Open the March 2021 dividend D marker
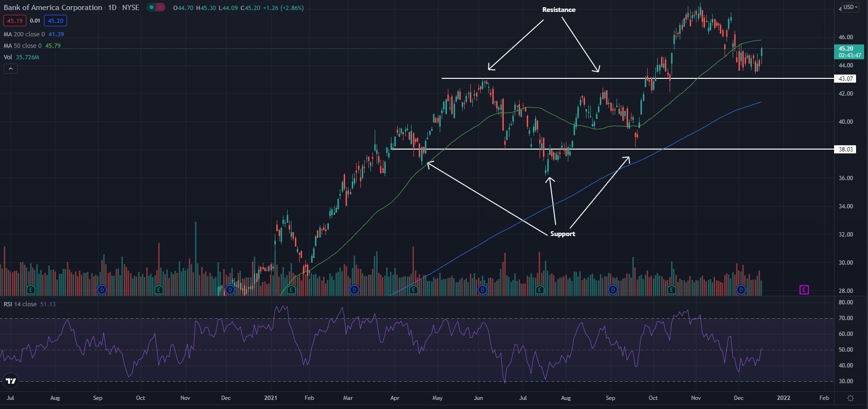Viewport: 868px width, 409px height. coord(354,290)
